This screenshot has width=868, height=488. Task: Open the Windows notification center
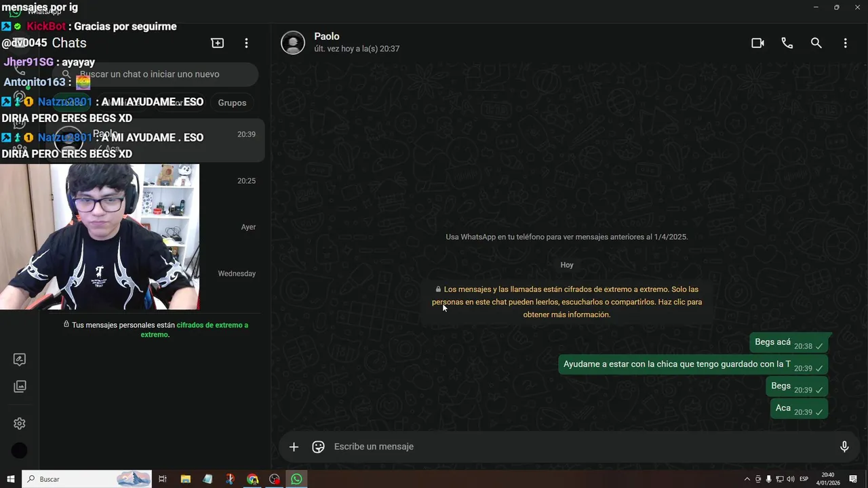coord(853,479)
